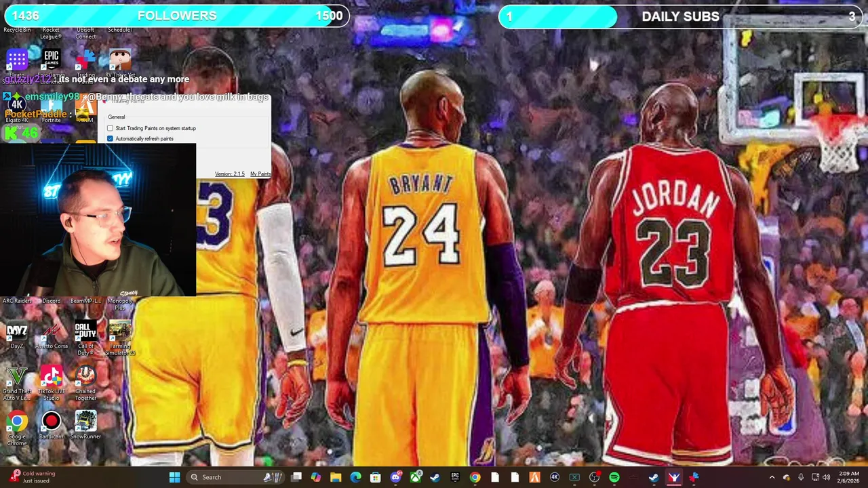This screenshot has height=488, width=868.
Task: Uncheck Automatically refresh paints
Action: [x=110, y=138]
